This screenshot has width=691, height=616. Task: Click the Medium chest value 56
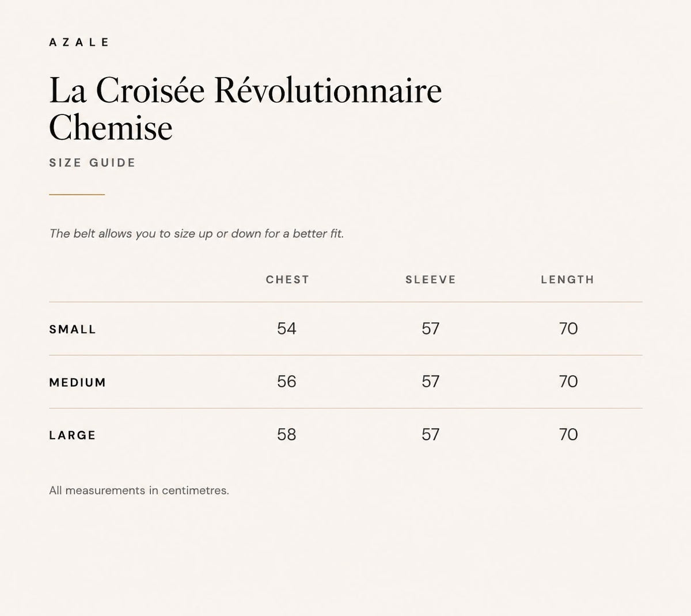click(287, 382)
